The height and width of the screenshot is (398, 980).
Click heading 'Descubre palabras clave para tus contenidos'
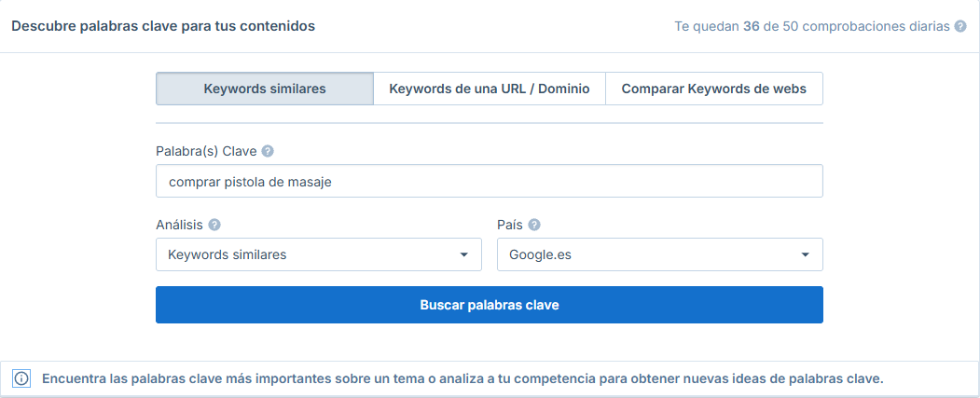coord(163,26)
